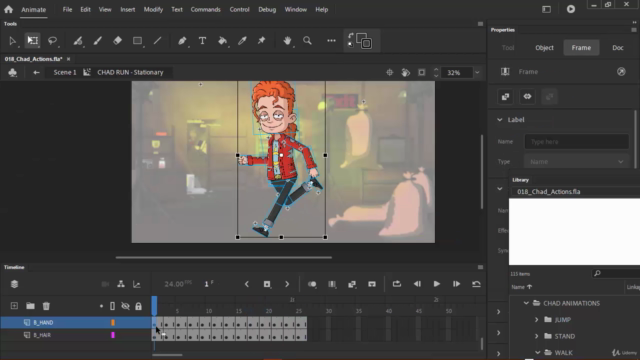This screenshot has width=640, height=360.
Task: Open the label Type dropdown
Action: 576,162
